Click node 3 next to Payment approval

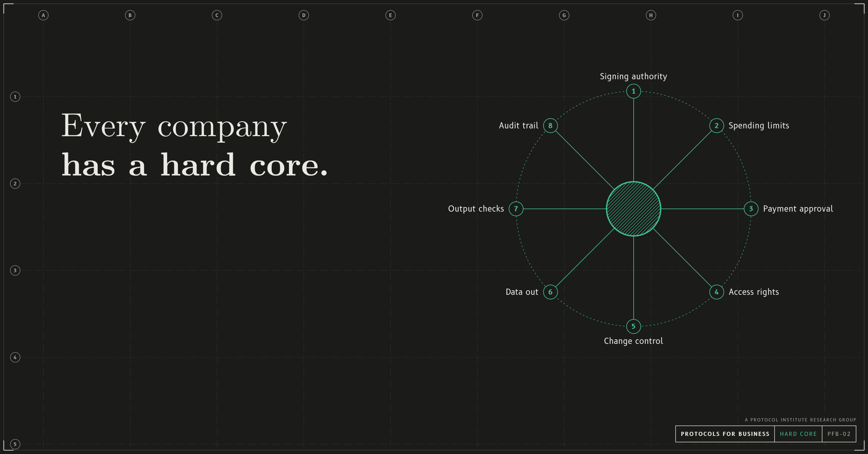pyautogui.click(x=751, y=209)
